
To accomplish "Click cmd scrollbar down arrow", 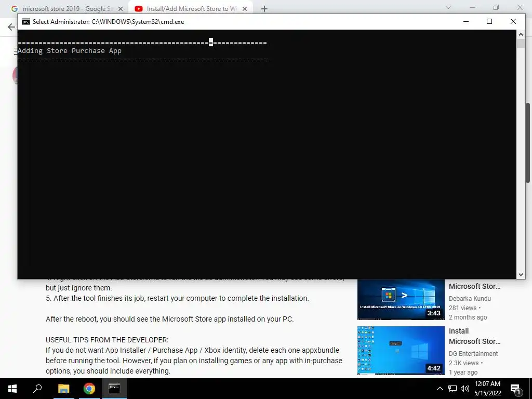I will tap(521, 275).
